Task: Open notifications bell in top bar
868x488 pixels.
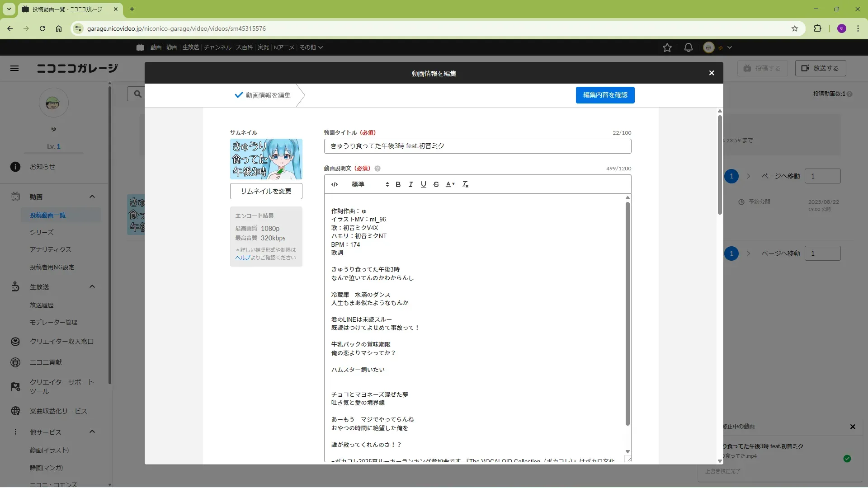Action: coord(688,47)
